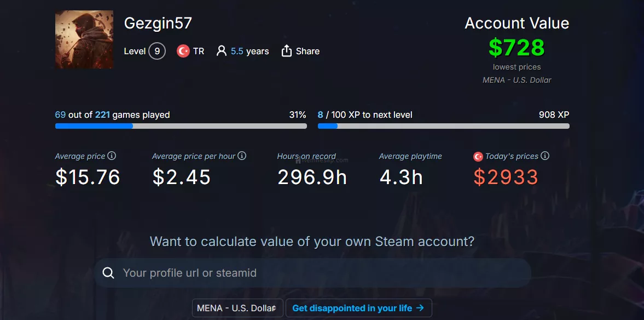Click the profile url or steamid field
644x320 pixels.
pos(313,273)
